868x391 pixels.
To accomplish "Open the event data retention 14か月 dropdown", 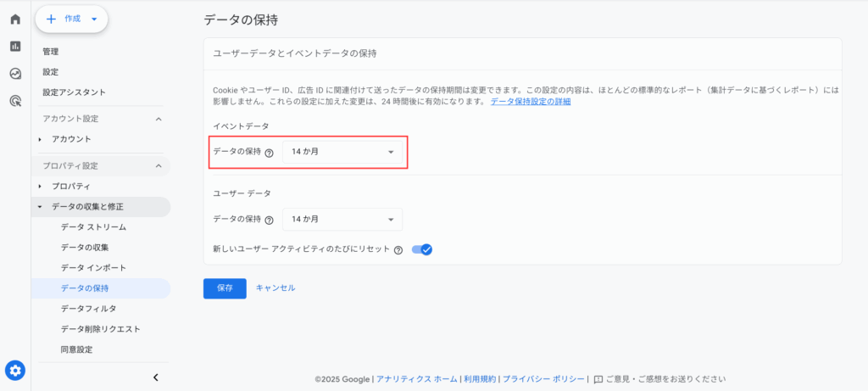I will click(342, 153).
